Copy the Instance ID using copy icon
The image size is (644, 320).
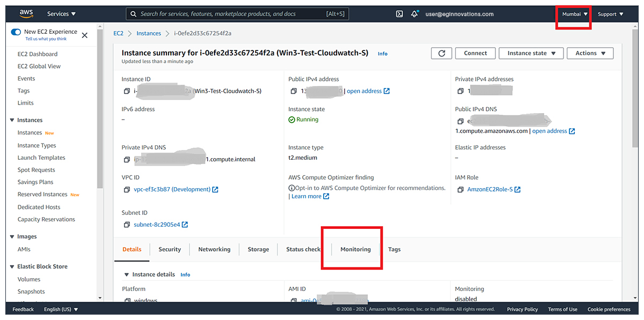pos(127,91)
